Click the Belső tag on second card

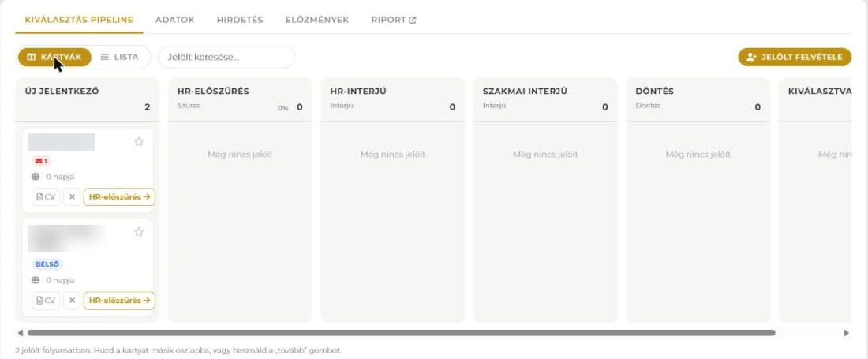pyautogui.click(x=47, y=264)
